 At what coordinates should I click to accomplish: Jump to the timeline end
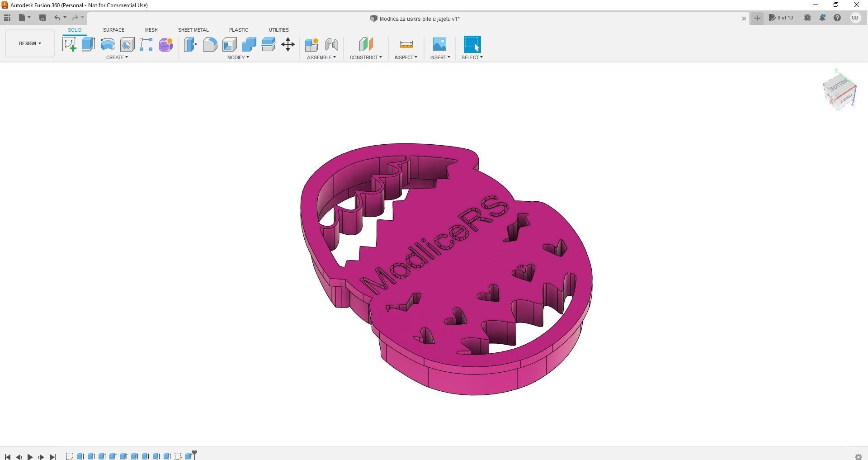tap(53, 457)
